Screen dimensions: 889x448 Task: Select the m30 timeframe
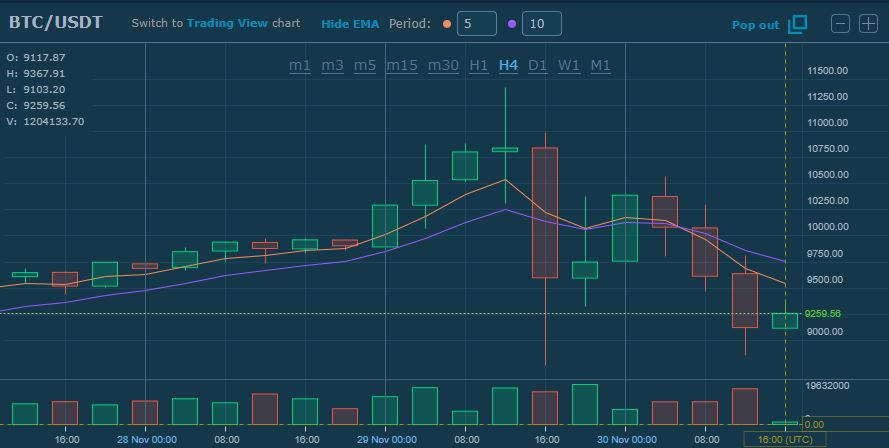coord(443,65)
